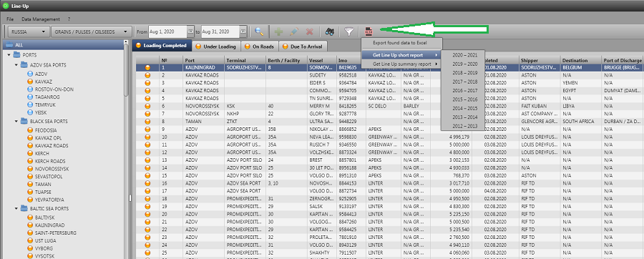
Task: Select FEODOSIA in the tree
Action: coord(46,130)
